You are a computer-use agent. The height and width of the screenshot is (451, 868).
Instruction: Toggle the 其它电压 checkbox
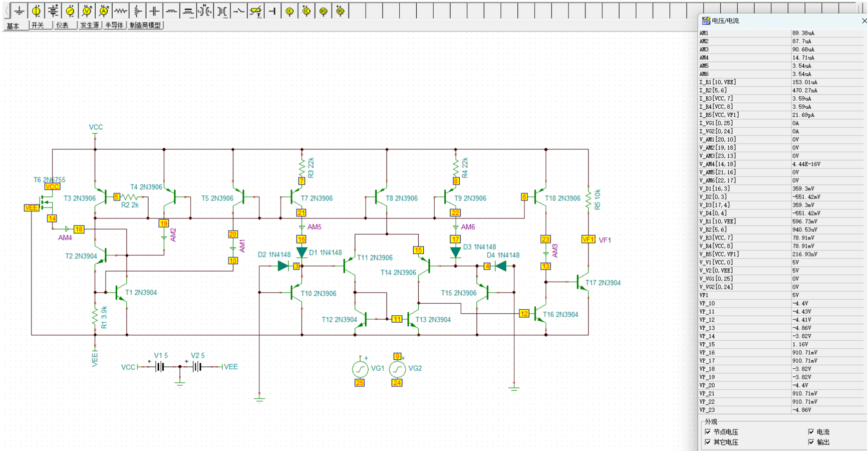(x=708, y=442)
